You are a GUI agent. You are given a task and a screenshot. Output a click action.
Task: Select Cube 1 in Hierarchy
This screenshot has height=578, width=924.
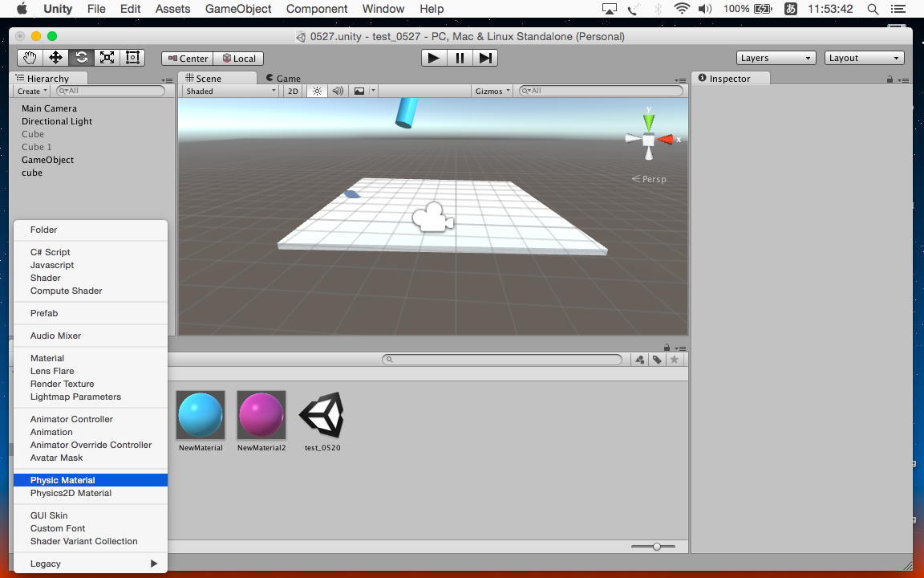[x=37, y=147]
